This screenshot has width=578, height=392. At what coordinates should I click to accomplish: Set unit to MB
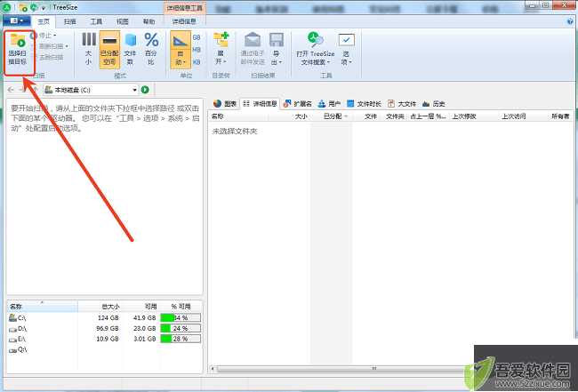[x=197, y=50]
